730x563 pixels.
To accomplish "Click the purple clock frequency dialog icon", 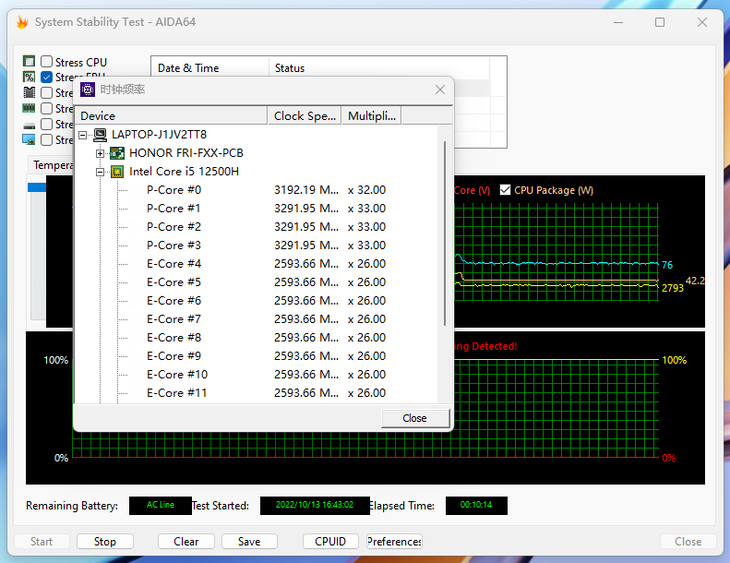I will click(x=88, y=89).
